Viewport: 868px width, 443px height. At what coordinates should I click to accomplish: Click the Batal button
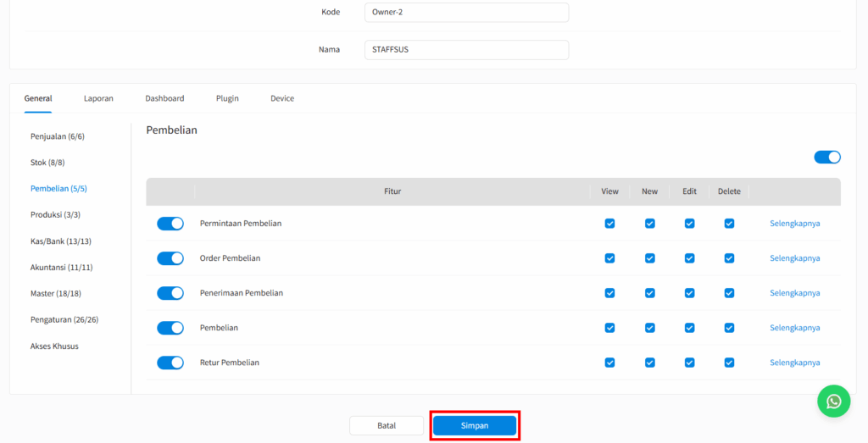point(387,425)
